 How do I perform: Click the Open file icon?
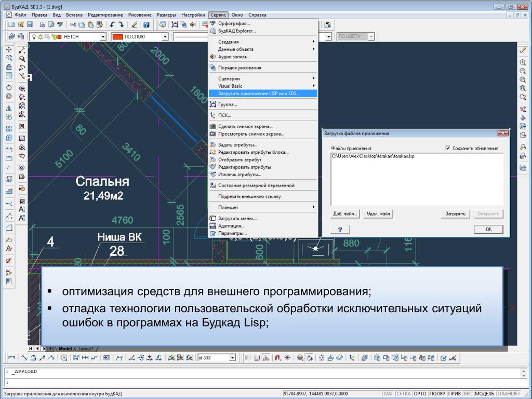(x=21, y=24)
